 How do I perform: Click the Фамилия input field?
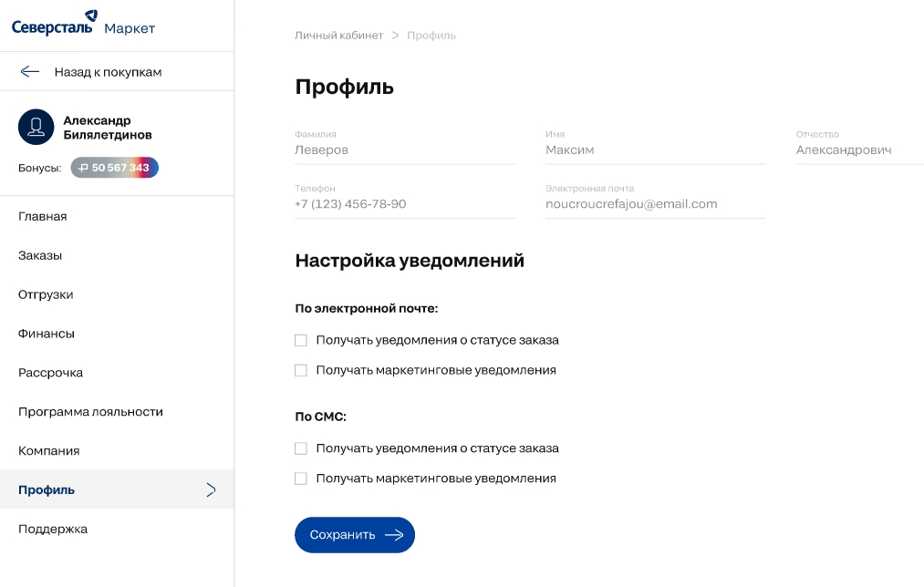[x=404, y=150]
